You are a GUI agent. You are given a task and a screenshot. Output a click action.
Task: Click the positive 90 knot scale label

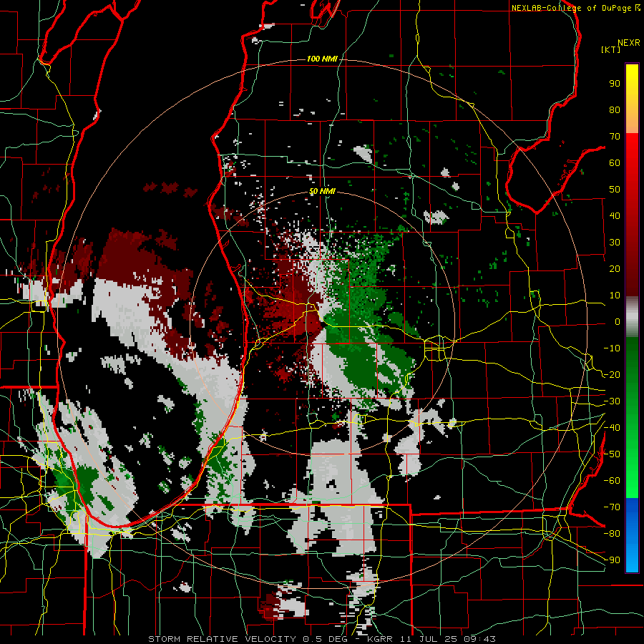point(615,84)
